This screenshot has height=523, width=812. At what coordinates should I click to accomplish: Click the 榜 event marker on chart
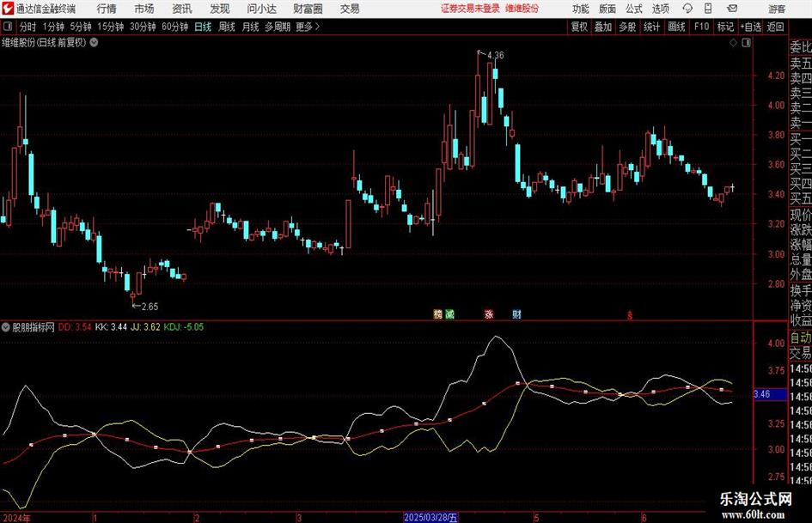click(x=438, y=313)
